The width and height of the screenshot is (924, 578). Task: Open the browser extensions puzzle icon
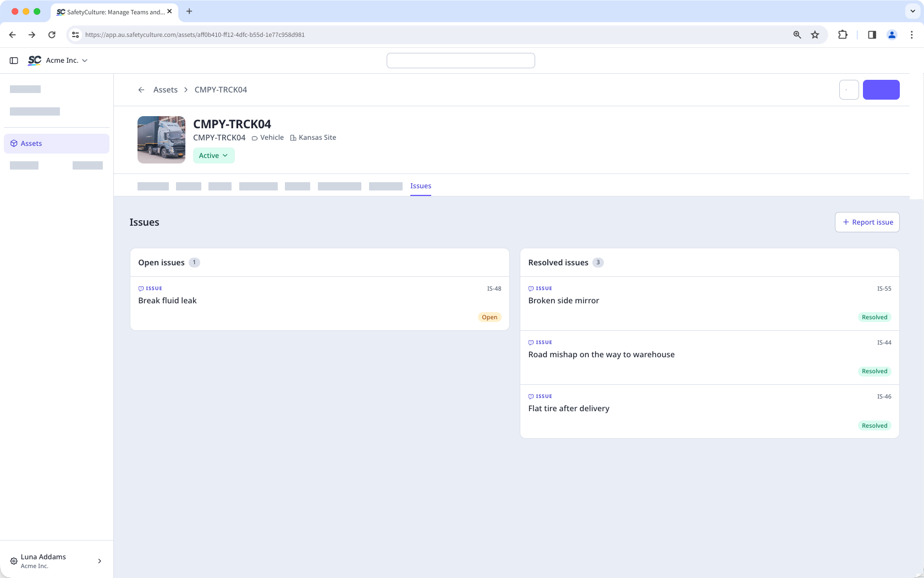843,35
